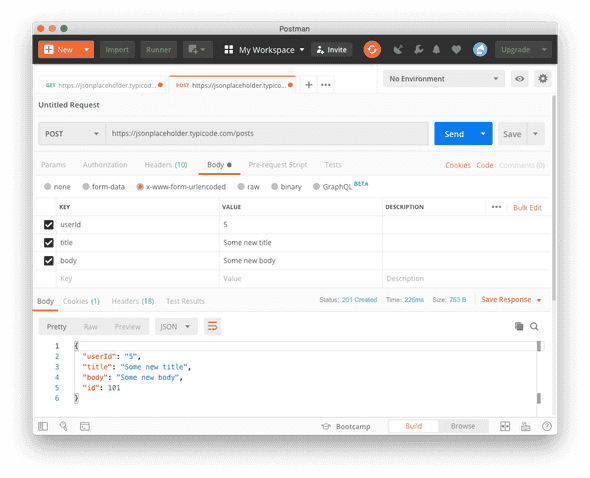
Task: Open the JSON format dropdown
Action: tap(176, 326)
